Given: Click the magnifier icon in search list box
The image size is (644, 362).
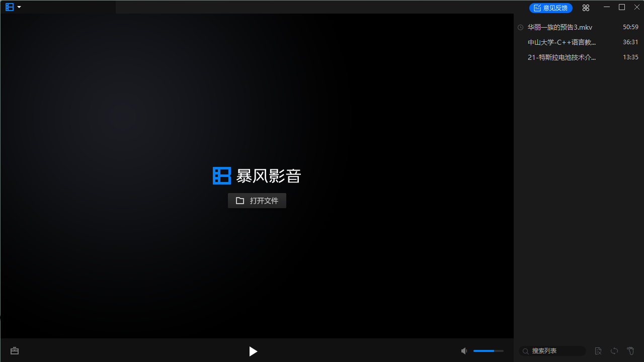Looking at the screenshot, I should (526, 351).
